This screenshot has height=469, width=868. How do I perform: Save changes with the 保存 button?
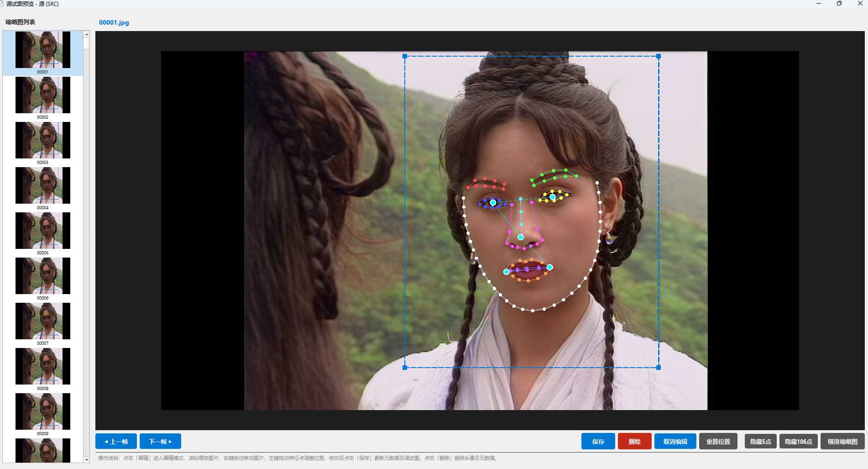tap(598, 441)
